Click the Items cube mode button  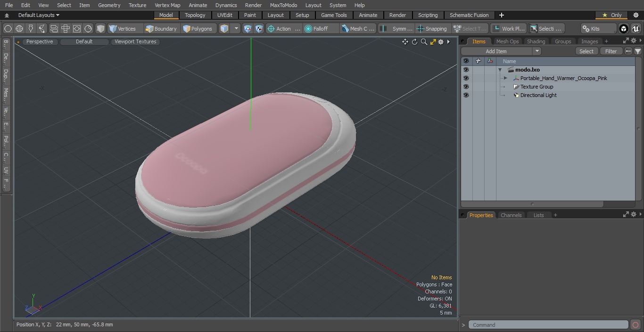coord(224,29)
